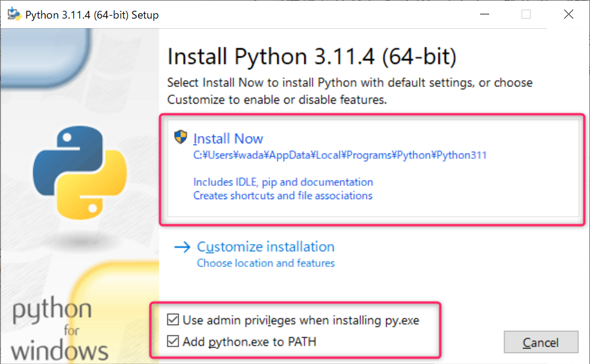Click 'Includes IDLE, pip and documentation' text

click(283, 182)
